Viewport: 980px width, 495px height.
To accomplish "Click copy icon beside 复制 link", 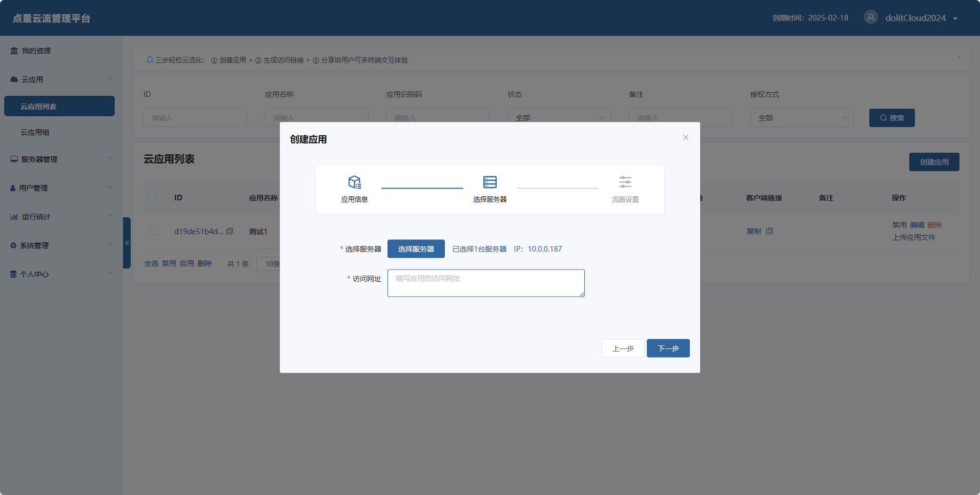I will 769,231.
